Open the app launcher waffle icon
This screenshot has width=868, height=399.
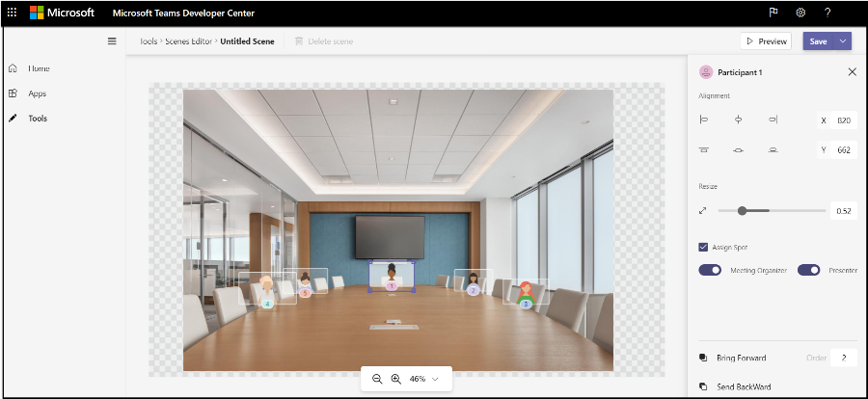(12, 13)
